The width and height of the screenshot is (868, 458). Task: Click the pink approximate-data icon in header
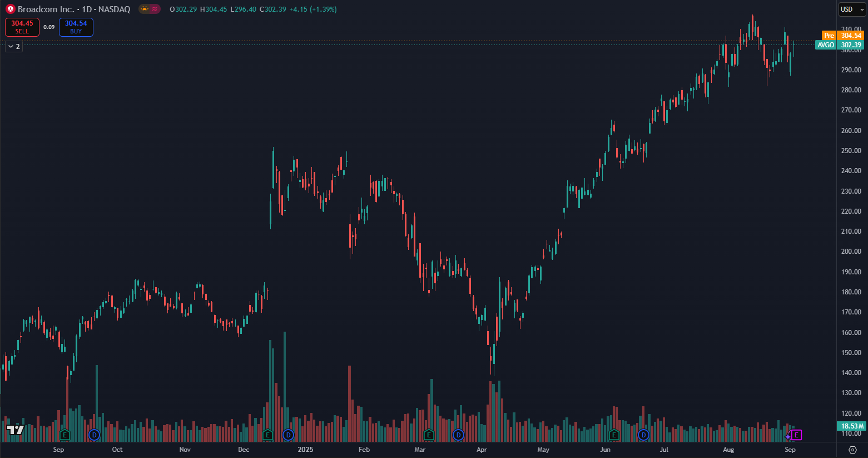coord(155,9)
